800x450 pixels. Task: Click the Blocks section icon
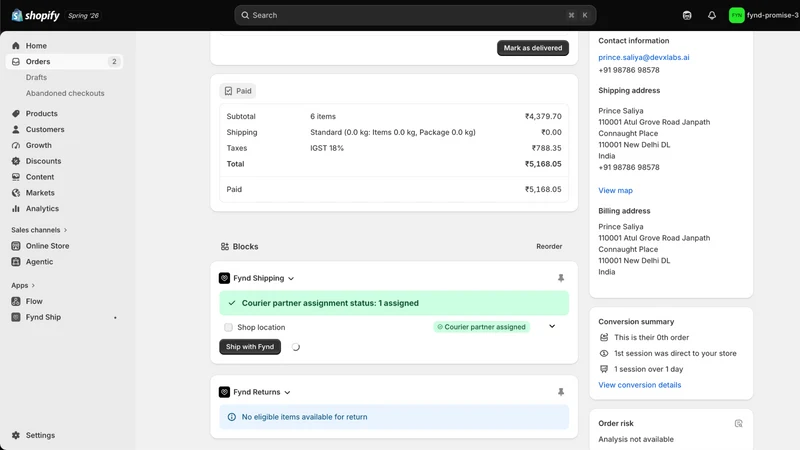coord(224,246)
